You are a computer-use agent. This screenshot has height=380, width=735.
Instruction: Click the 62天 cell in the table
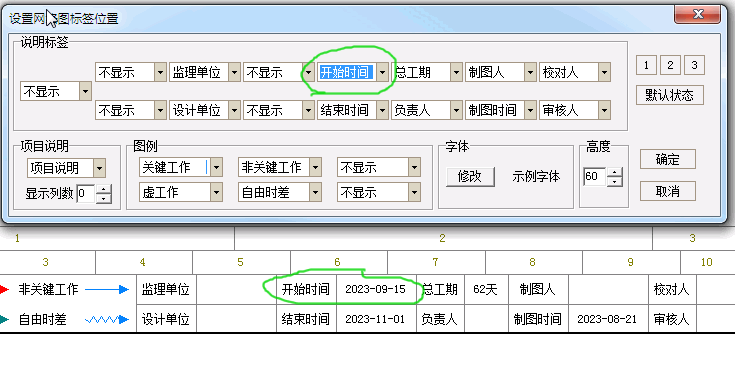(x=486, y=289)
